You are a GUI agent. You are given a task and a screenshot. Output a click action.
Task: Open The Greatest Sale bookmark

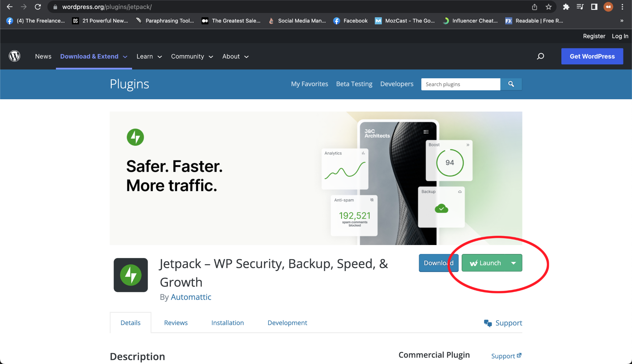(x=231, y=21)
